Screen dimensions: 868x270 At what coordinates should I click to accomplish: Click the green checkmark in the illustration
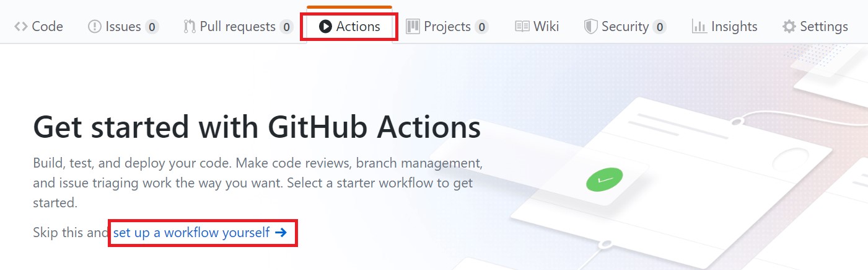pos(603,181)
